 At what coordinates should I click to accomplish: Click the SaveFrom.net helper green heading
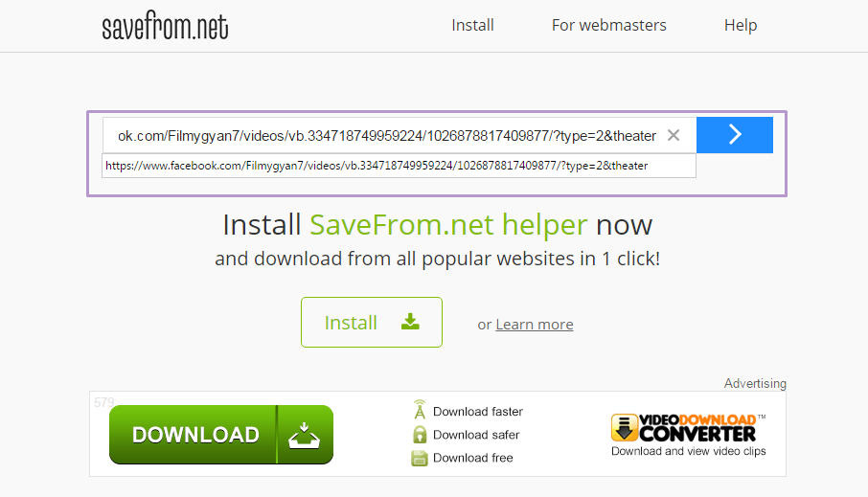[x=447, y=225]
